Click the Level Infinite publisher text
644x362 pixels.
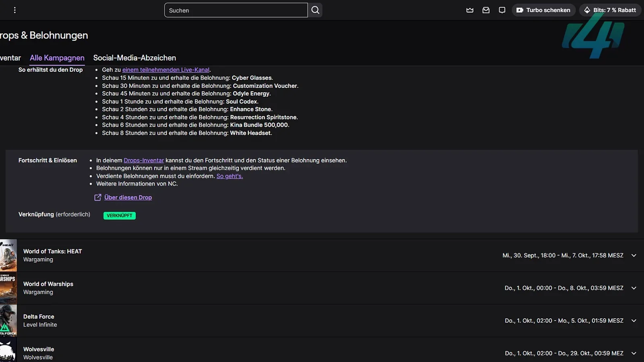point(40,325)
